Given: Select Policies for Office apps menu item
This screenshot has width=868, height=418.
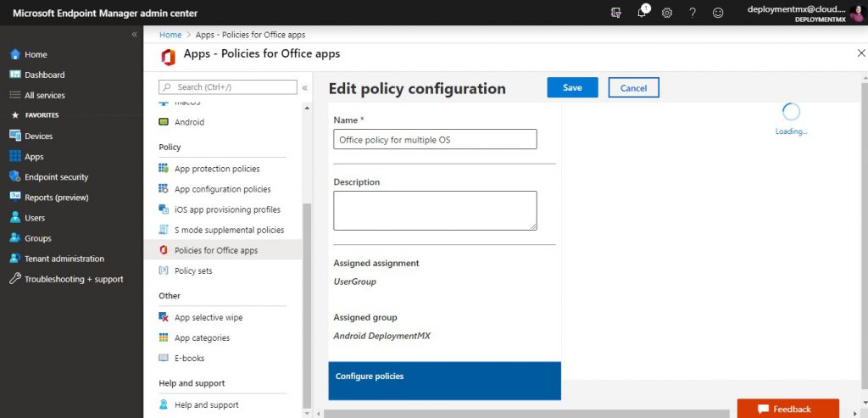Looking at the screenshot, I should click(215, 250).
